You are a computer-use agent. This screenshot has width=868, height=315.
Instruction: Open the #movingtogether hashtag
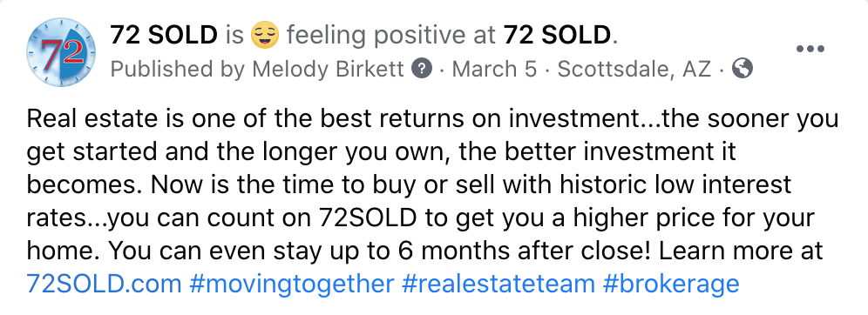click(x=292, y=284)
